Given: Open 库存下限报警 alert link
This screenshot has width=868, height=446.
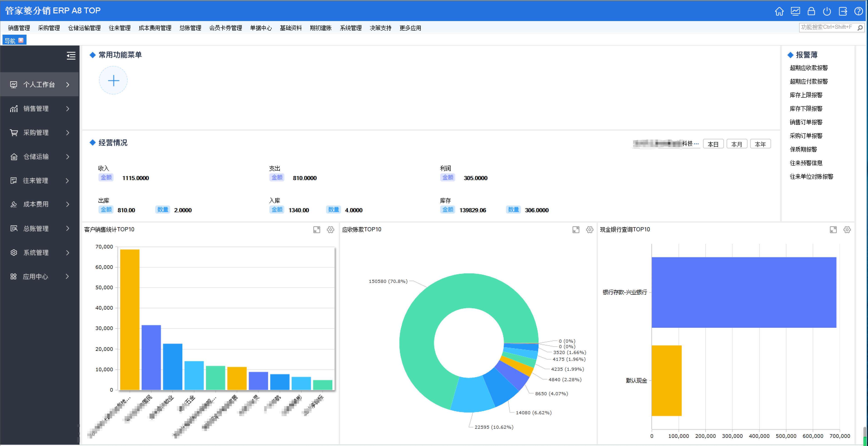Looking at the screenshot, I should [x=806, y=108].
